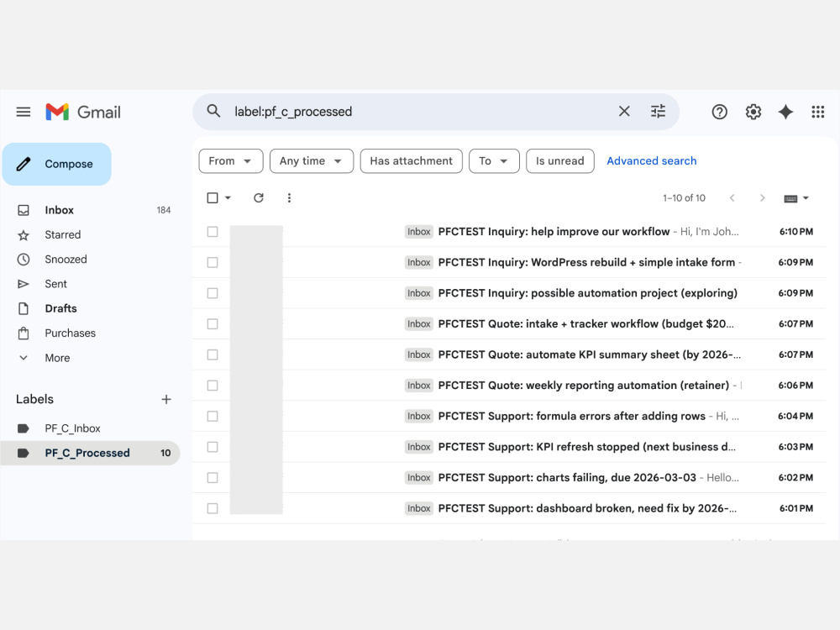
Task: Click Inbox tag on 'dashboard broken' email
Action: click(x=419, y=508)
